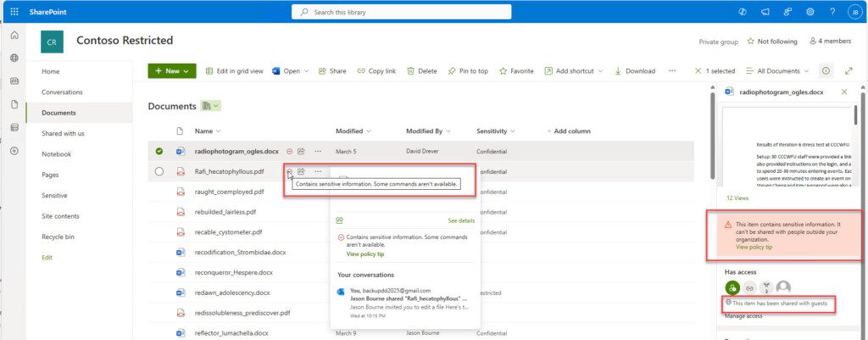Image resolution: width=868 pixels, height=340 pixels.
Task: Clear selection with X beside 1 selected
Action: point(698,71)
